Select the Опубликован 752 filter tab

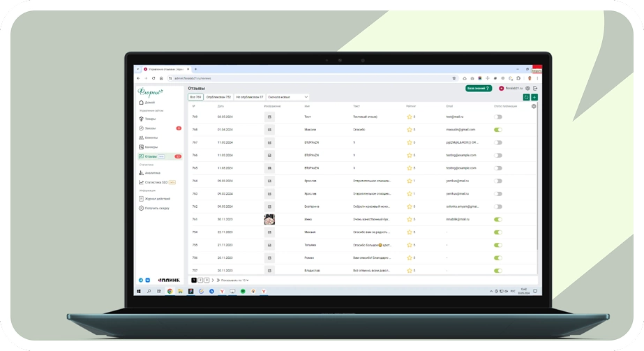218,97
